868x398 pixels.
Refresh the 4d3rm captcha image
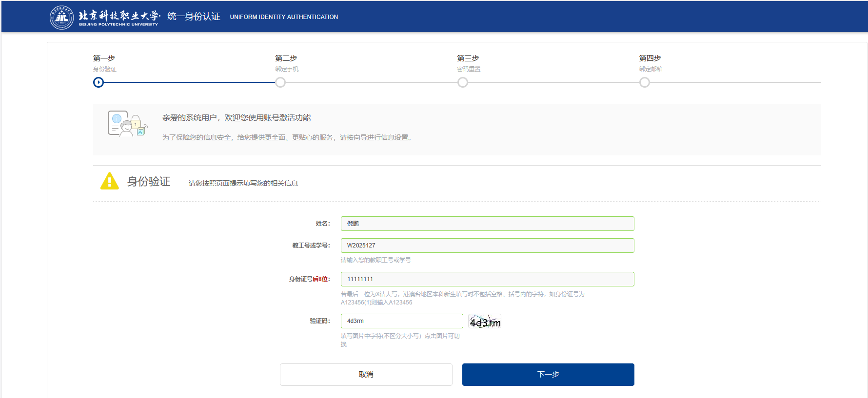click(485, 322)
